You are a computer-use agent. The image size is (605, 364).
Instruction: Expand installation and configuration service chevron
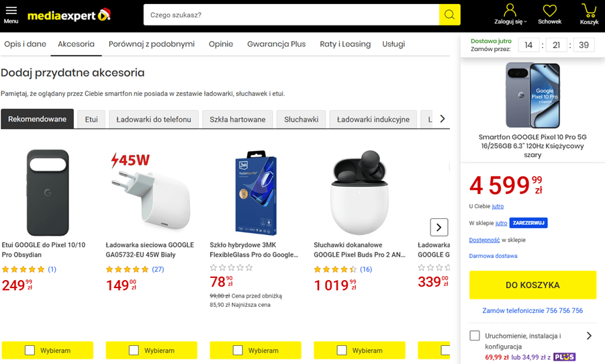point(589,336)
